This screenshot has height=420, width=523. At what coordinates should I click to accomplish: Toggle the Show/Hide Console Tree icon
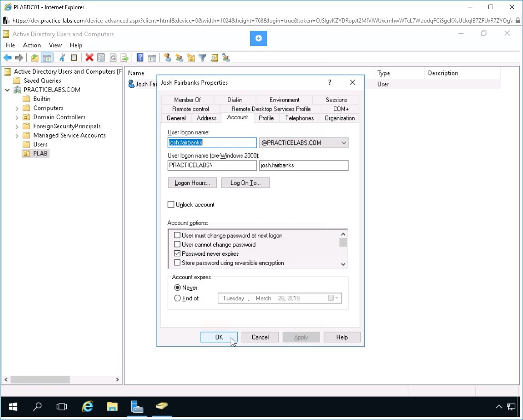(46, 58)
